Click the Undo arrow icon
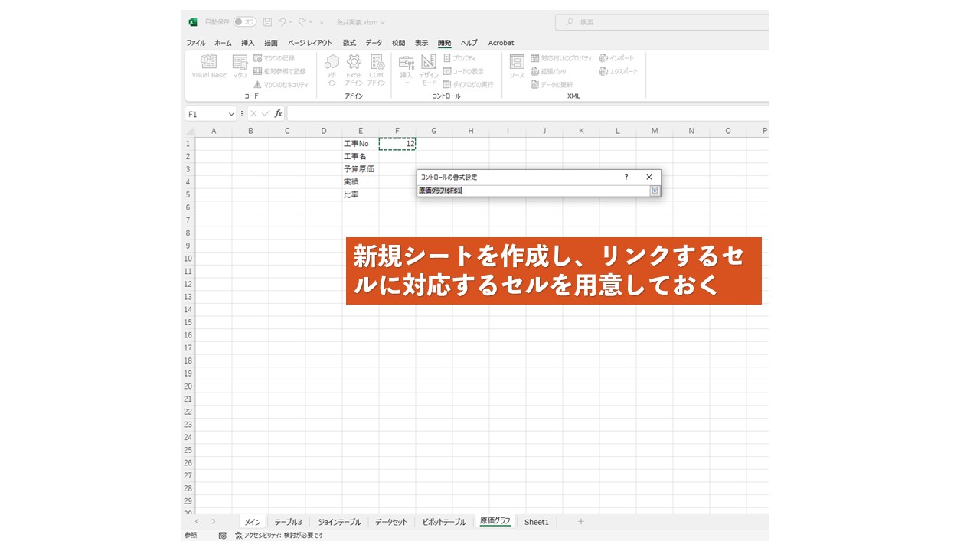The height and width of the screenshot is (551, 980). click(283, 22)
